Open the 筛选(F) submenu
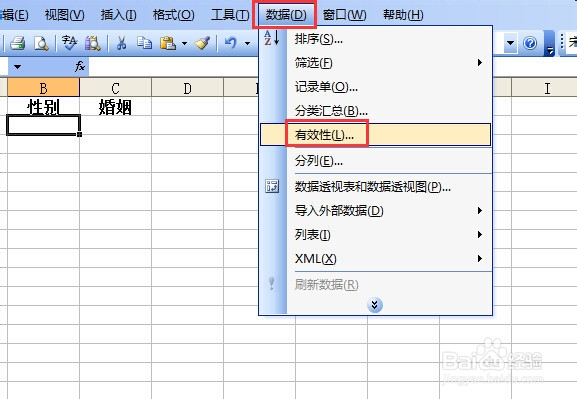This screenshot has width=577, height=399. pos(375,63)
